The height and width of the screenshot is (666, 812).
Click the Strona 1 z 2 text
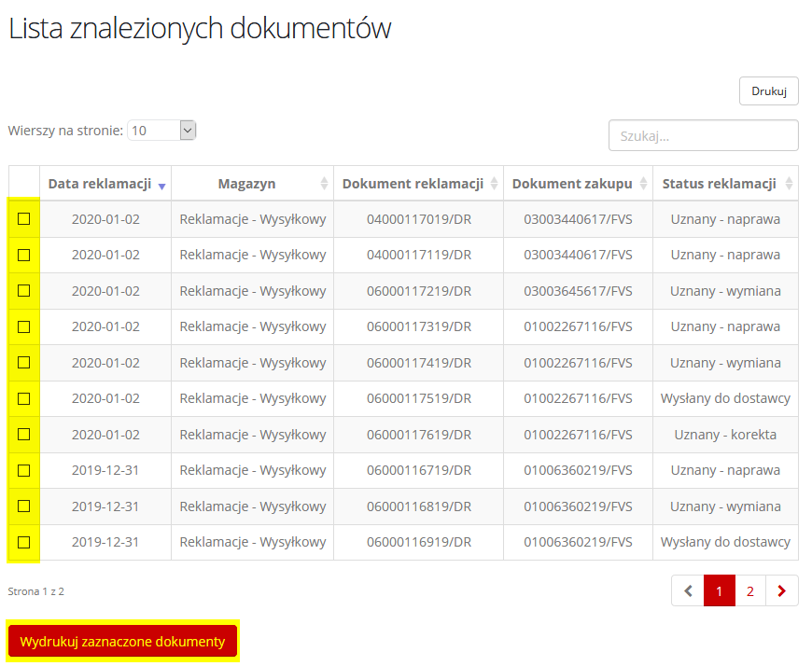click(35, 591)
